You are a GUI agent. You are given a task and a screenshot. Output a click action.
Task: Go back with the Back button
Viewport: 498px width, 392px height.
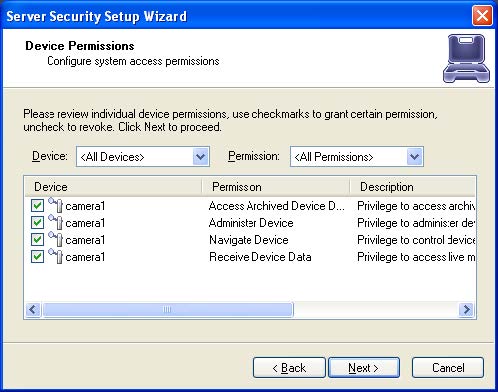coord(289,368)
